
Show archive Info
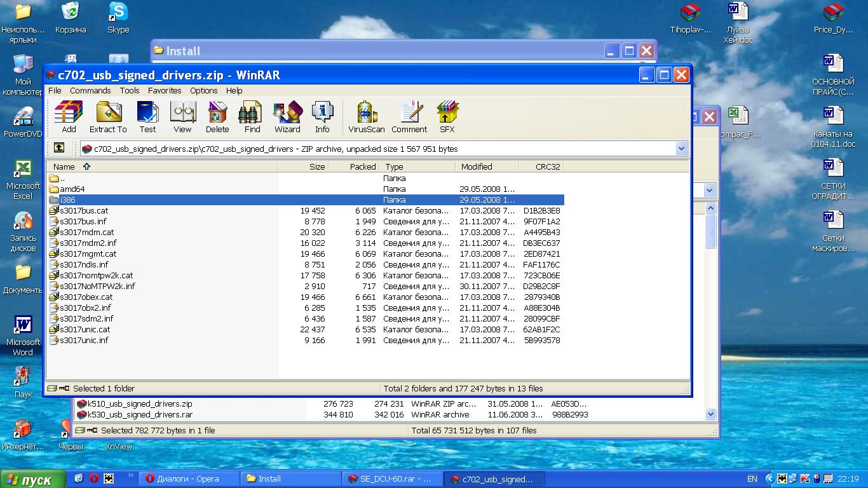[322, 117]
